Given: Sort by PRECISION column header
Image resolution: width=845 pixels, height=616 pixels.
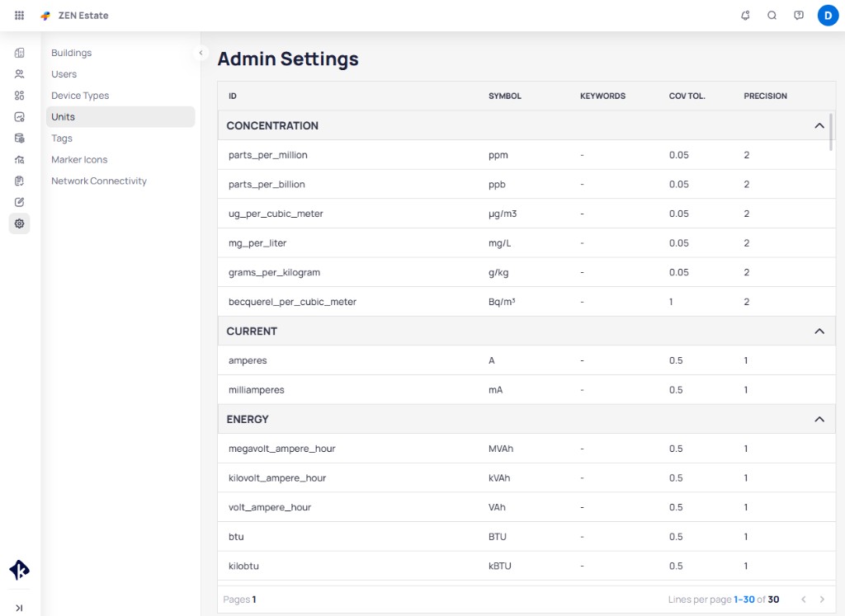Looking at the screenshot, I should click(x=765, y=96).
